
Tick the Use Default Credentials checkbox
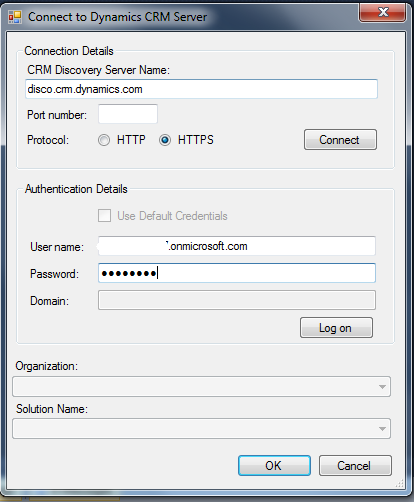pyautogui.click(x=105, y=216)
